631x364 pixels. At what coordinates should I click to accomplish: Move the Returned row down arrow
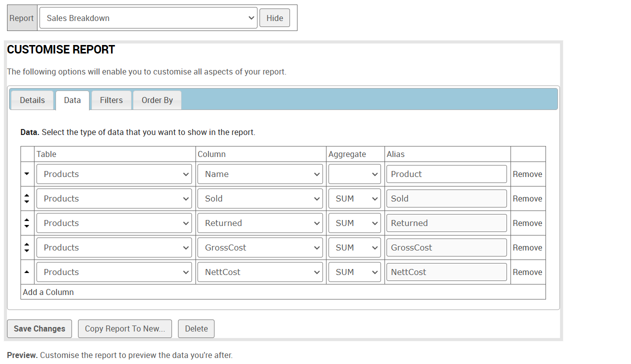tap(27, 226)
